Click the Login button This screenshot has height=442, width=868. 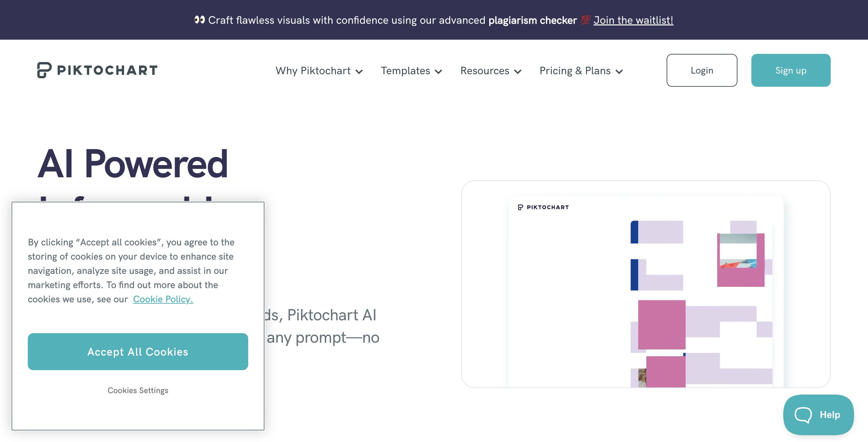[x=702, y=70]
